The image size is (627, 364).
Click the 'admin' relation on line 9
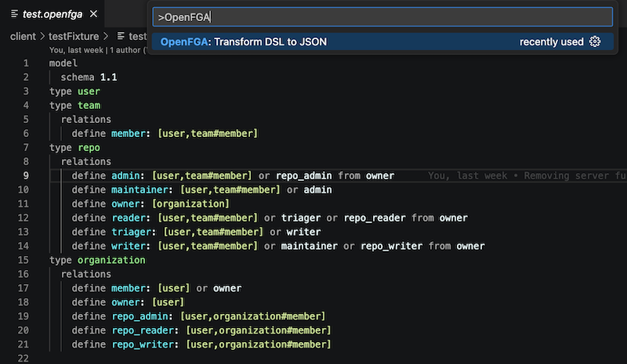(125, 176)
